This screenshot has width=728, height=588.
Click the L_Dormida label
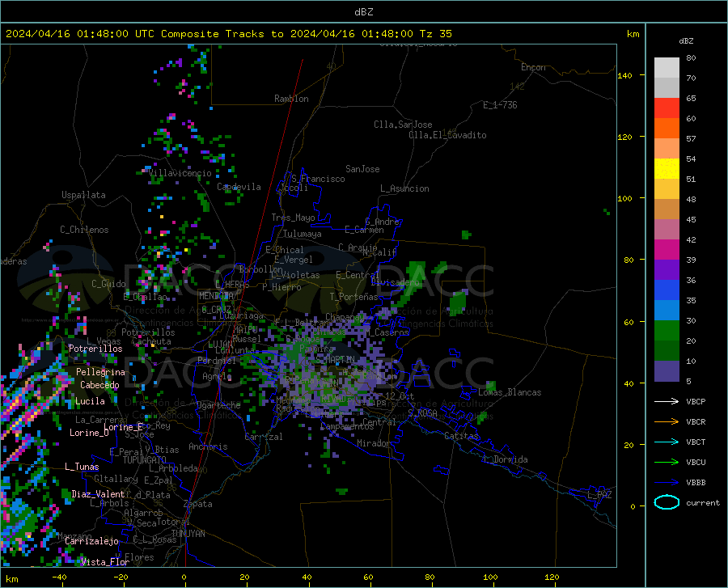point(505,459)
